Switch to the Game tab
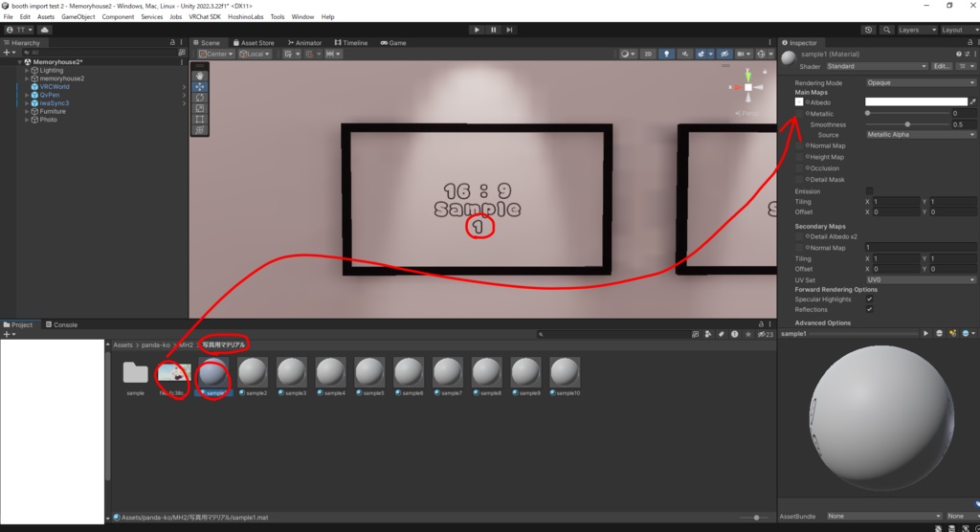The image size is (980, 532). (393, 43)
